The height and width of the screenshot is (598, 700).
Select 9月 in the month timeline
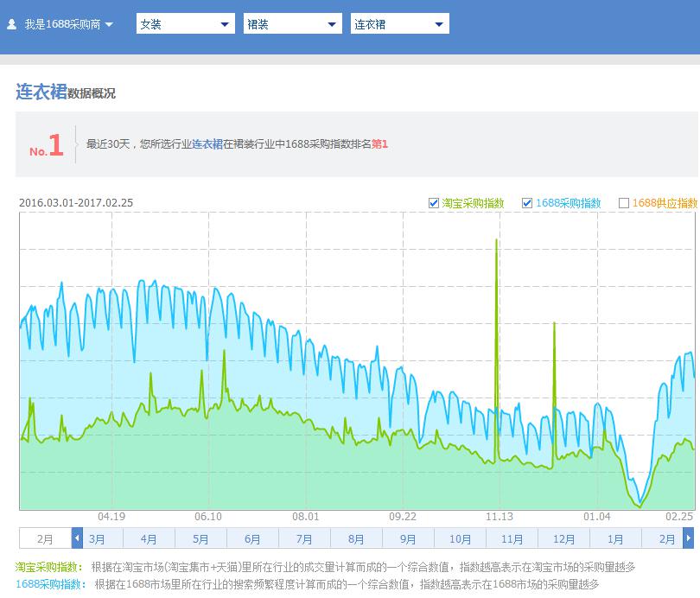click(x=408, y=538)
